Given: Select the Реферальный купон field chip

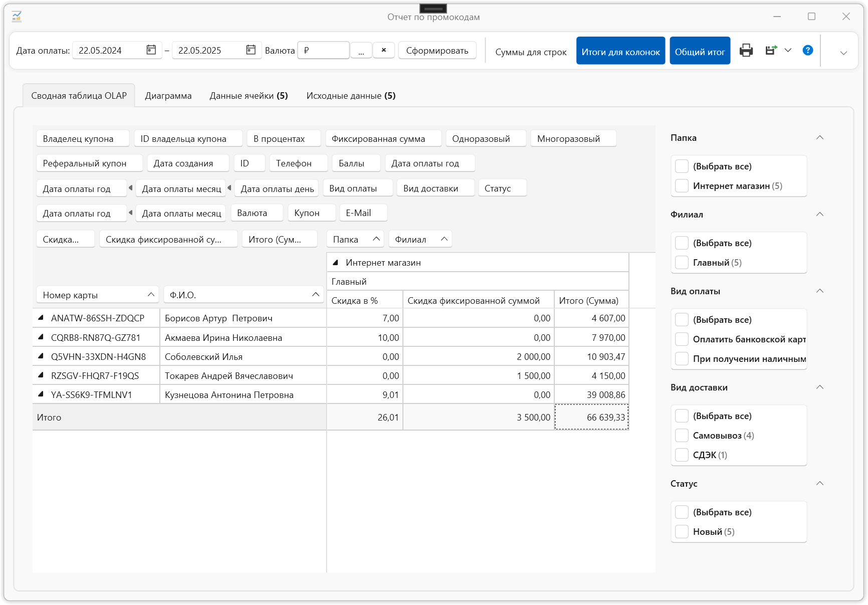Looking at the screenshot, I should [89, 163].
